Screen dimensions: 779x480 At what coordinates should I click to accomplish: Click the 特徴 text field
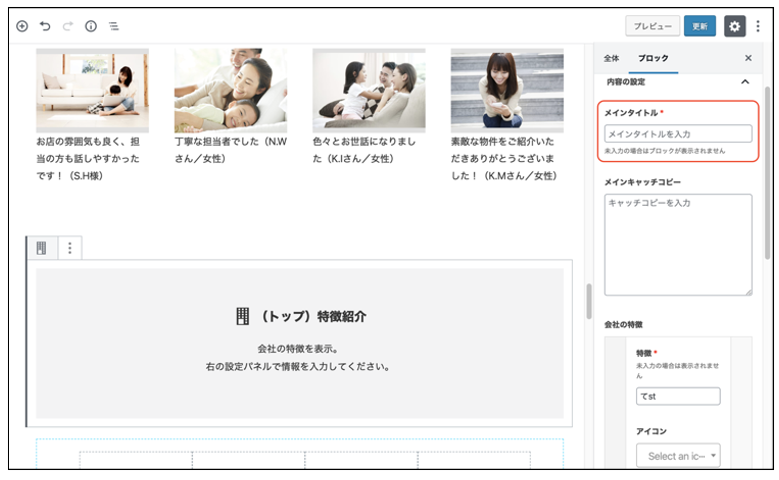(677, 396)
